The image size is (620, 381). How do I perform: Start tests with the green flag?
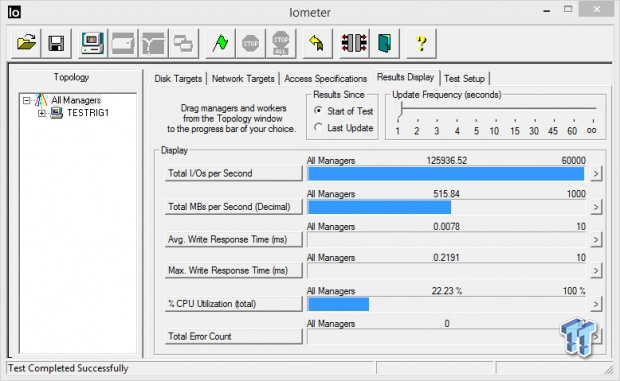tap(220, 43)
